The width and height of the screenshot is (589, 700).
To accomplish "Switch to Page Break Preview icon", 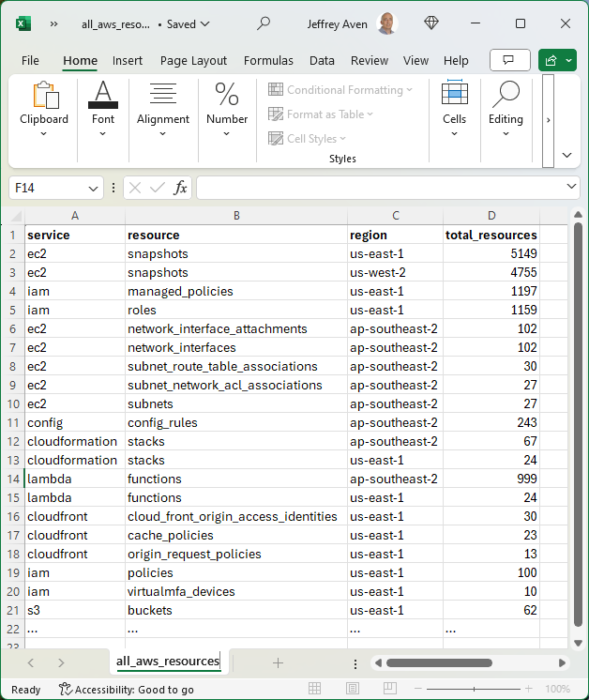I will coord(389,689).
